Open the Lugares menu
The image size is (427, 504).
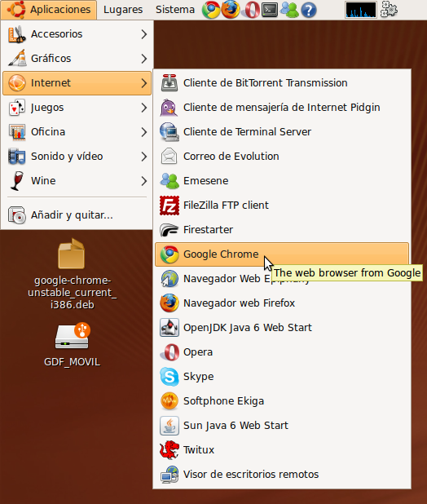pyautogui.click(x=123, y=10)
